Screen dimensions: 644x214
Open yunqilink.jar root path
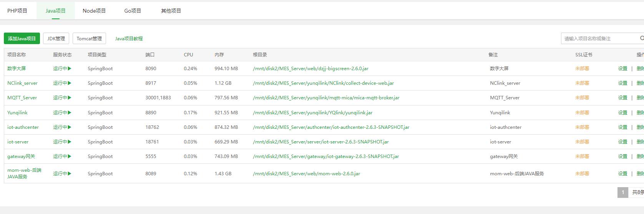(312, 112)
